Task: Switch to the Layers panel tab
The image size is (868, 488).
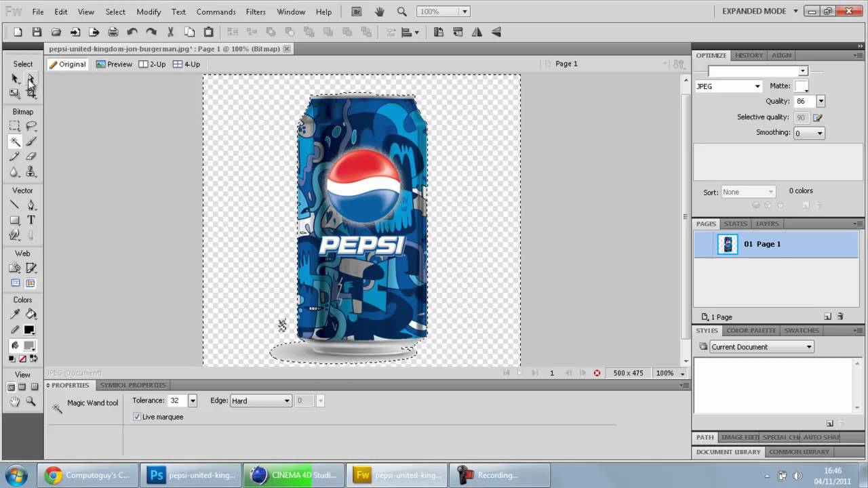Action: (767, 224)
